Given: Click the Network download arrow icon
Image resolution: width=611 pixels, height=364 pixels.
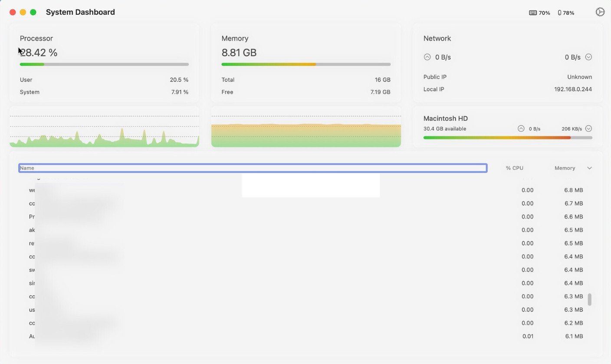Looking at the screenshot, I should click(588, 57).
